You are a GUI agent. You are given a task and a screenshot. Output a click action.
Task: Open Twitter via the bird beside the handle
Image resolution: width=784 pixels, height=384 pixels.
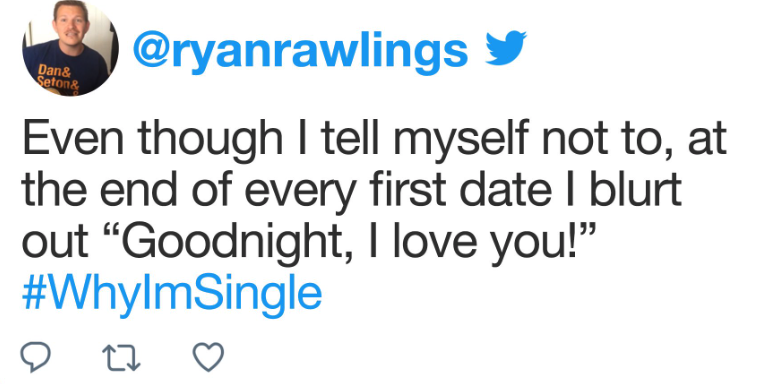(506, 48)
